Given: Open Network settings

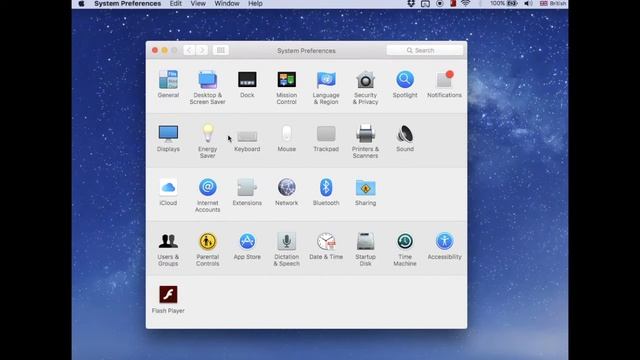Looking at the screenshot, I should coord(287,192).
